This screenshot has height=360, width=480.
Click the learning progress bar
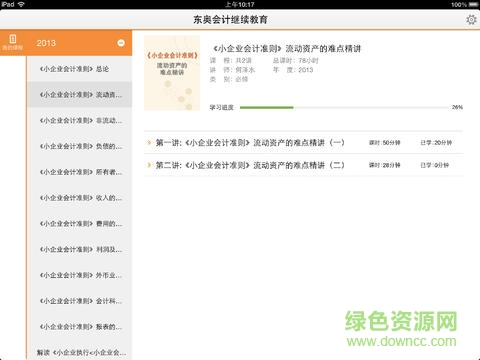(x=344, y=107)
